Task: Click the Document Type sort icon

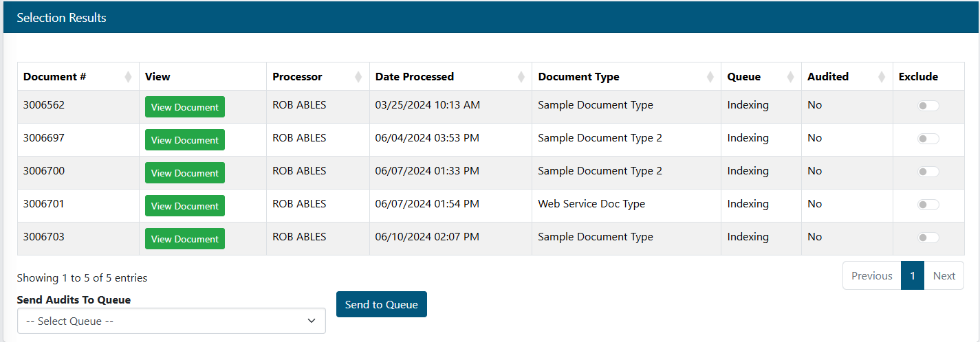Action: (x=710, y=77)
